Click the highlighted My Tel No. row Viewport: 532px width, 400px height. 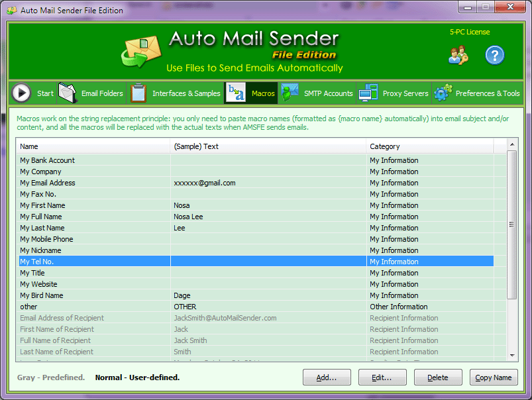[x=255, y=261]
